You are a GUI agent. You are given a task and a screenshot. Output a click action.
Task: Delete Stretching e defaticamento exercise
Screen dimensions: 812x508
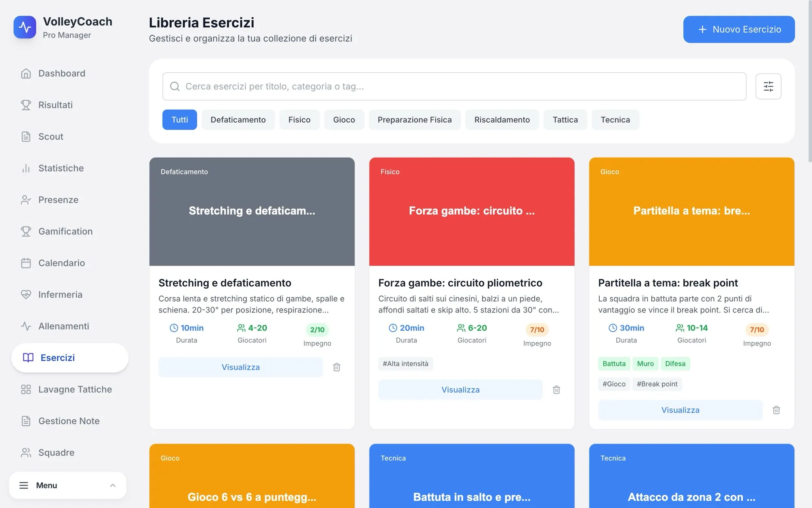point(337,367)
